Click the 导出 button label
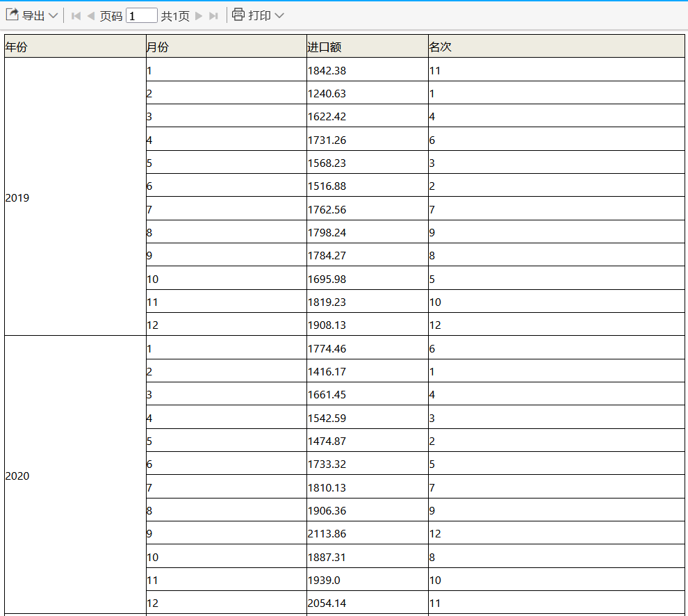Screen dimensions: 688x616 click(33, 16)
